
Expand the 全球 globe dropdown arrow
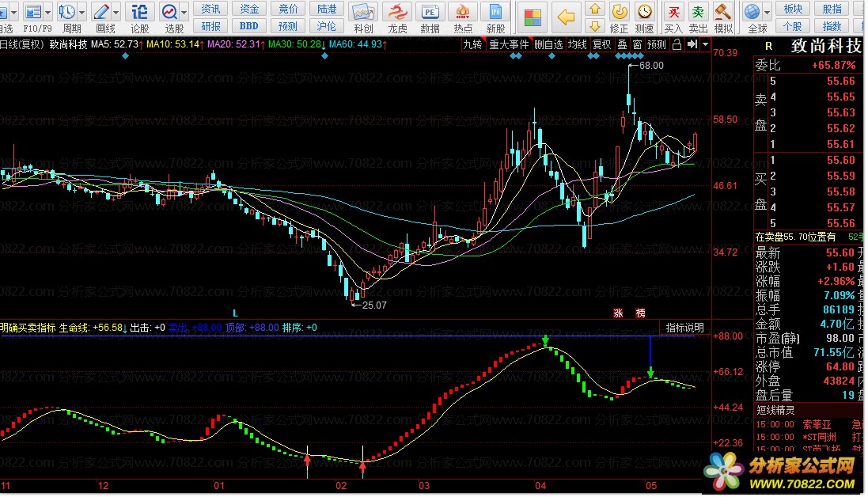768,12
